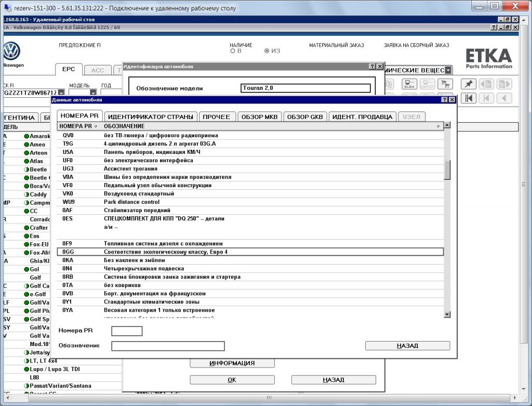The width and height of the screenshot is (532, 406).
Task: Click the green dot beside Lupo / Lupo 3L TDI
Action: coord(26,369)
